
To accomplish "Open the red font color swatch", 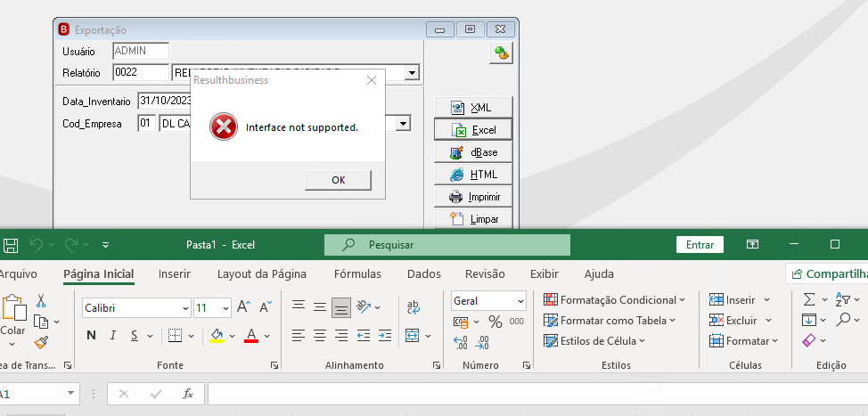I will point(251,335).
